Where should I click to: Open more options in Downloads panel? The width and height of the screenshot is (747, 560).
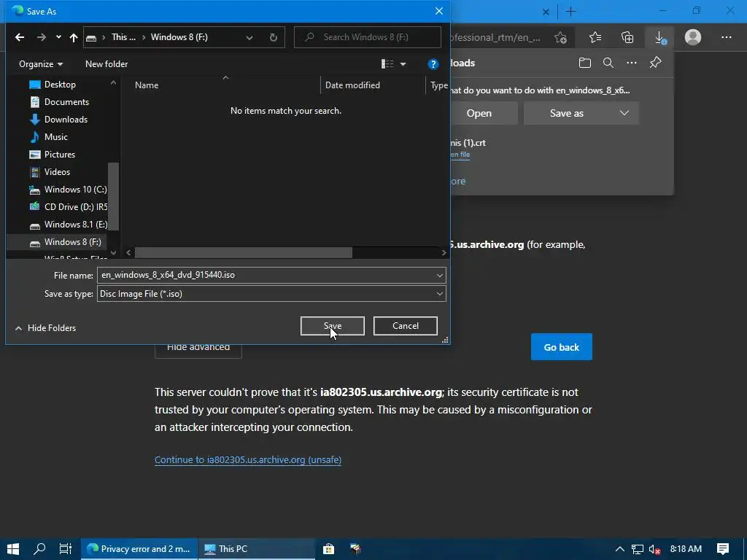click(x=631, y=63)
